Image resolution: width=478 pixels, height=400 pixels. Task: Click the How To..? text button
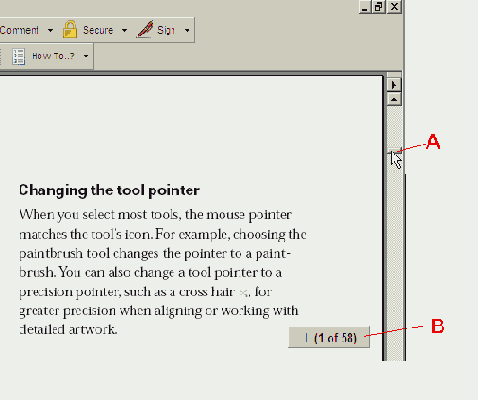tap(53, 56)
